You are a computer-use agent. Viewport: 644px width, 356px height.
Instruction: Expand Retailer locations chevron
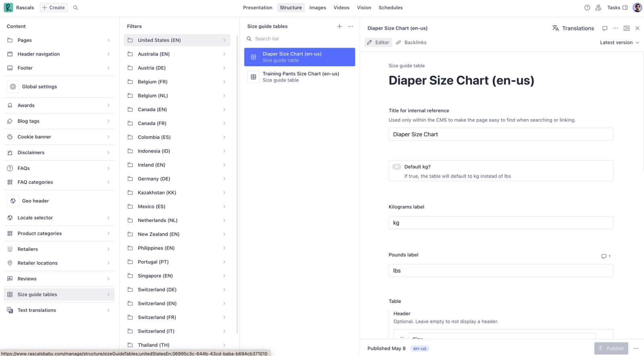coord(109,263)
